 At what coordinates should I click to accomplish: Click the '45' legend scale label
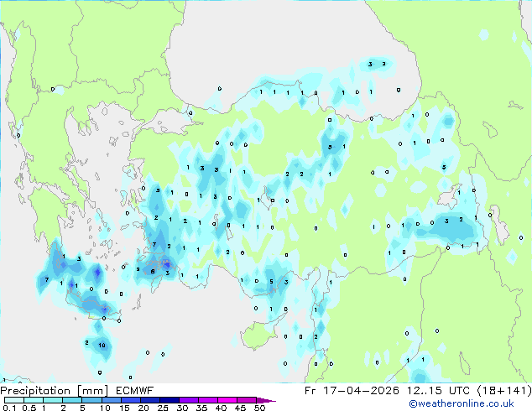click(240, 408)
